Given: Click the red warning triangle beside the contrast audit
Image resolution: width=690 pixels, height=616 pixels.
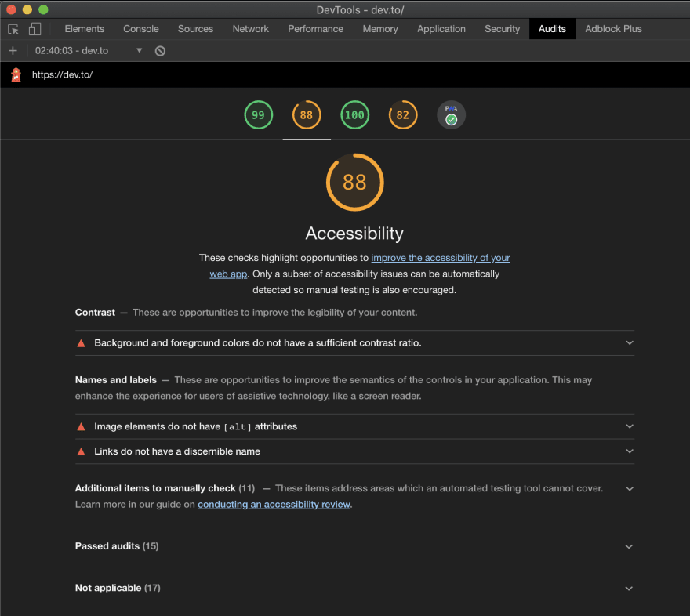Looking at the screenshot, I should pos(81,343).
